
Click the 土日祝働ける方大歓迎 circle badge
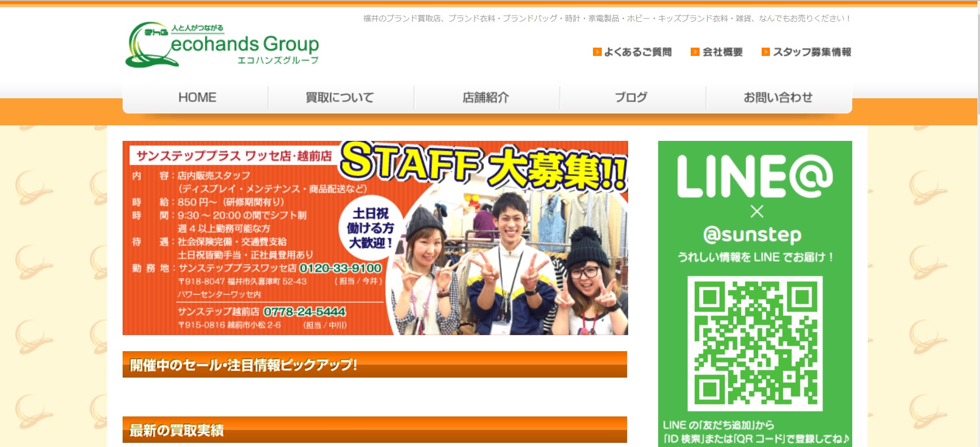(370, 228)
